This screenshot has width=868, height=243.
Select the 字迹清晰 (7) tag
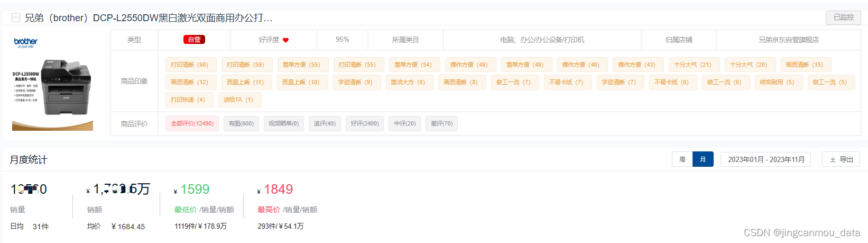point(621,82)
